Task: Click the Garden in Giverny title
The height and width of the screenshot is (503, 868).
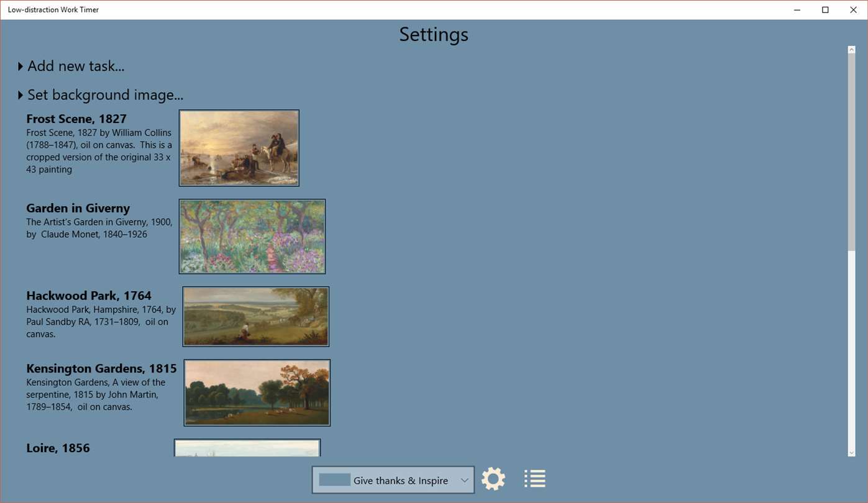Action: click(x=78, y=208)
